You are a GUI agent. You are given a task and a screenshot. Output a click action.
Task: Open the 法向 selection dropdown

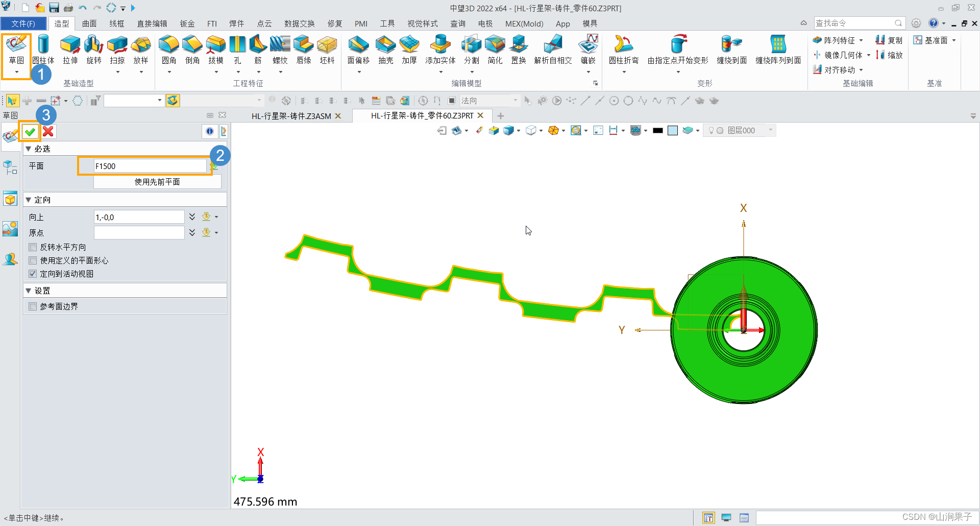516,101
